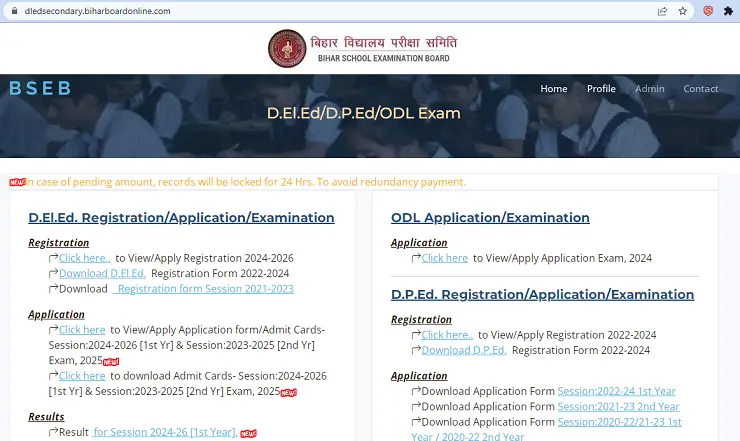
Task: Click arrow icon before Download D.P.Ed. link
Action: tap(416, 350)
